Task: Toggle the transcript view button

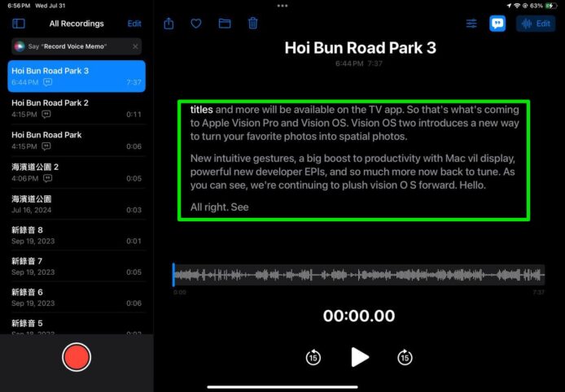Action: pos(497,24)
